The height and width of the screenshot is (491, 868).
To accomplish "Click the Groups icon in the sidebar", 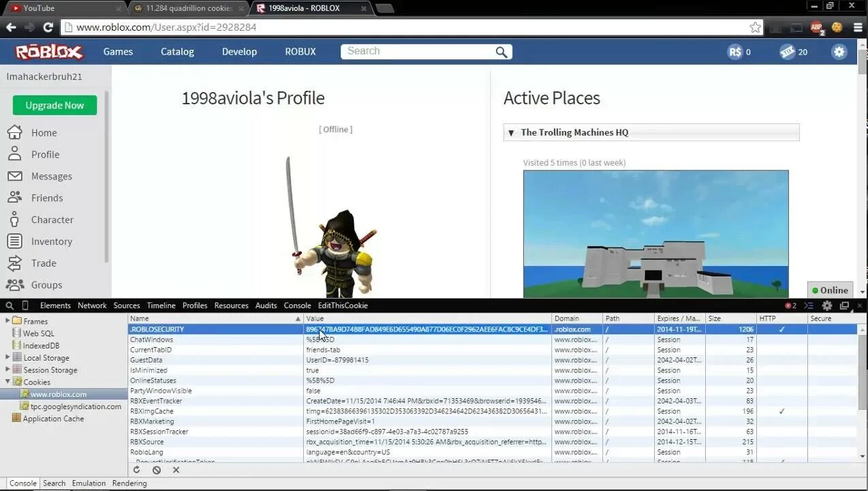I will (x=14, y=285).
